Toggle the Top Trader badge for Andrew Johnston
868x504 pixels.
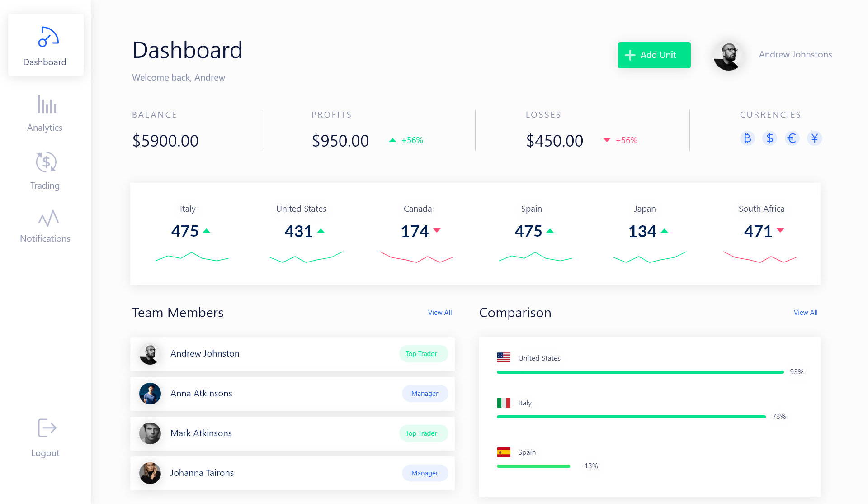coord(423,353)
